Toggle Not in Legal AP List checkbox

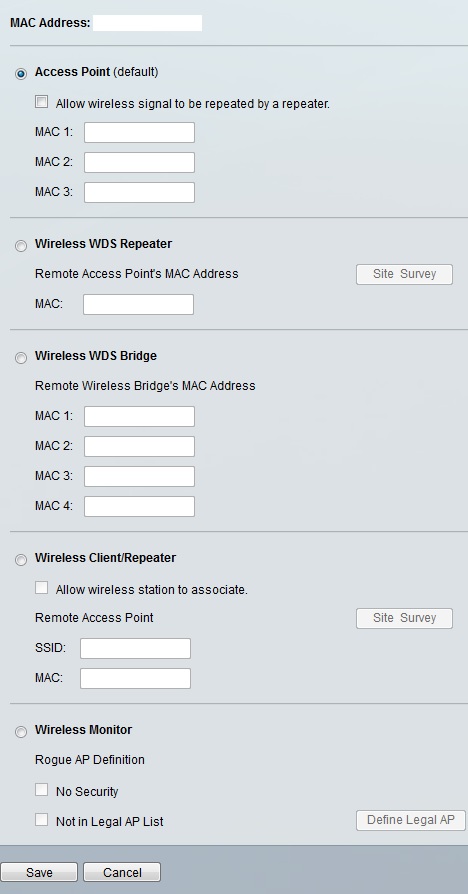42,820
